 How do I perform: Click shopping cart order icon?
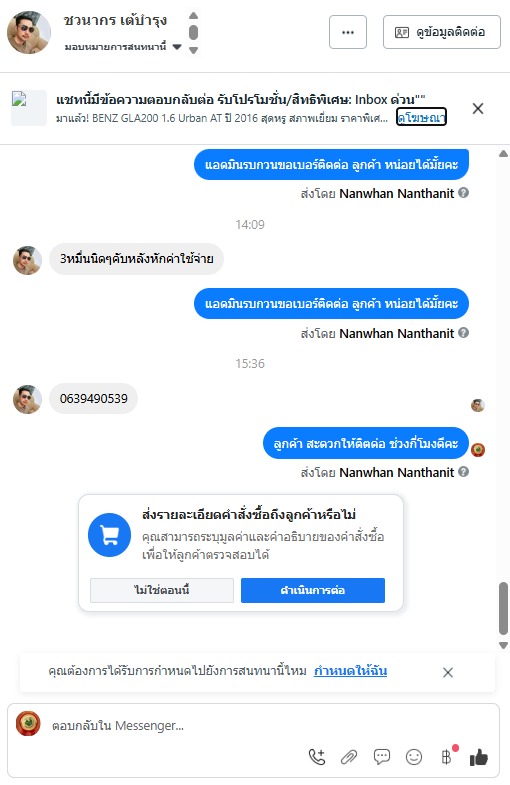(110, 535)
